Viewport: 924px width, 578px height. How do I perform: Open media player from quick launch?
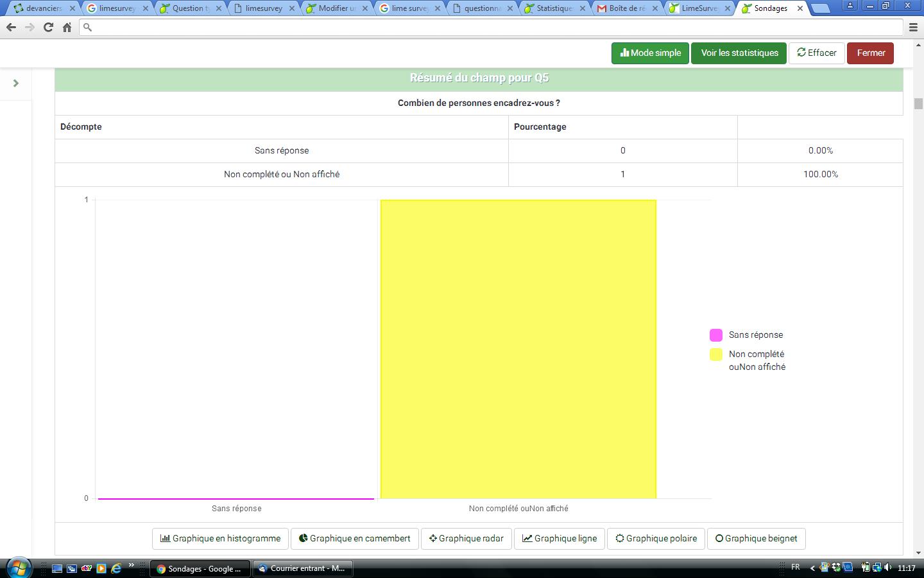click(x=101, y=568)
